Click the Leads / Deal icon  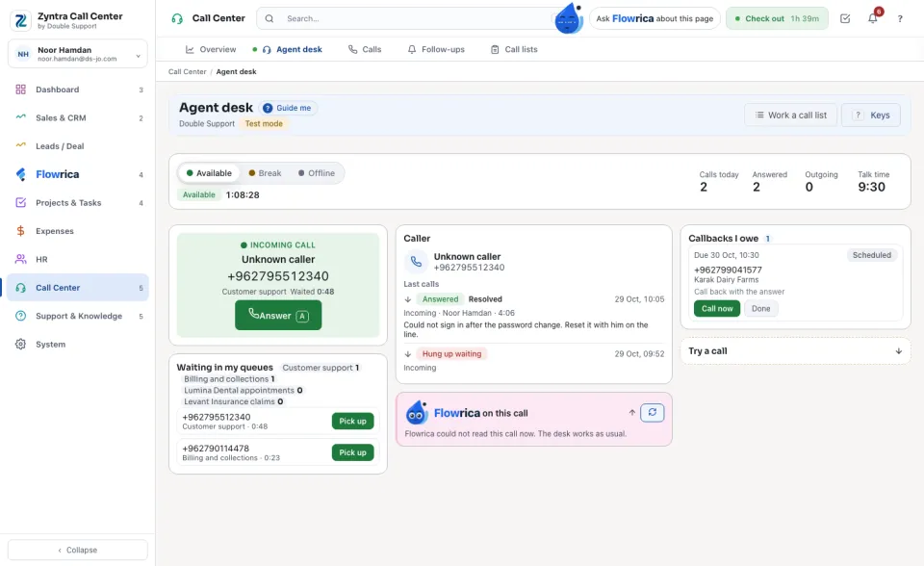[20, 145]
